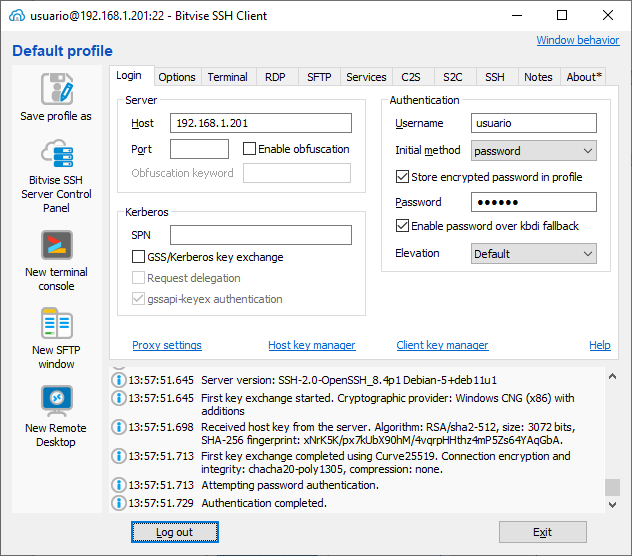The height and width of the screenshot is (556, 632).
Task: Toggle GSS/Kerberos key exchange checkbox
Action: [139, 257]
